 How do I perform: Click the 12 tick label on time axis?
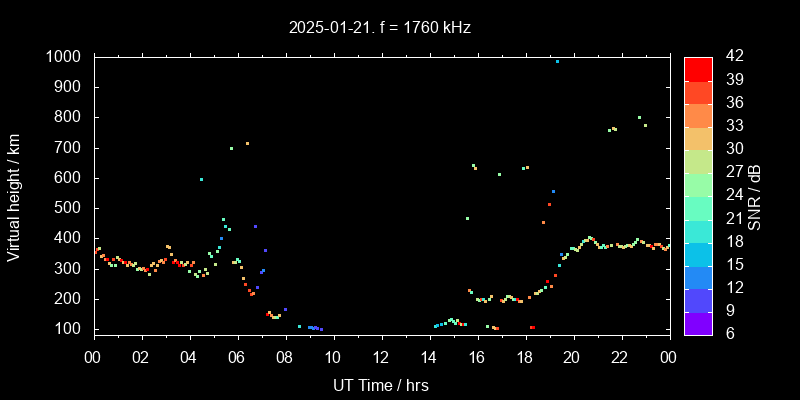click(381, 357)
